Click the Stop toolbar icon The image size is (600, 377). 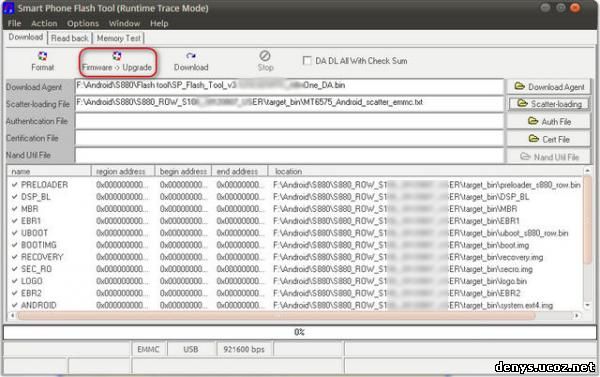click(265, 61)
